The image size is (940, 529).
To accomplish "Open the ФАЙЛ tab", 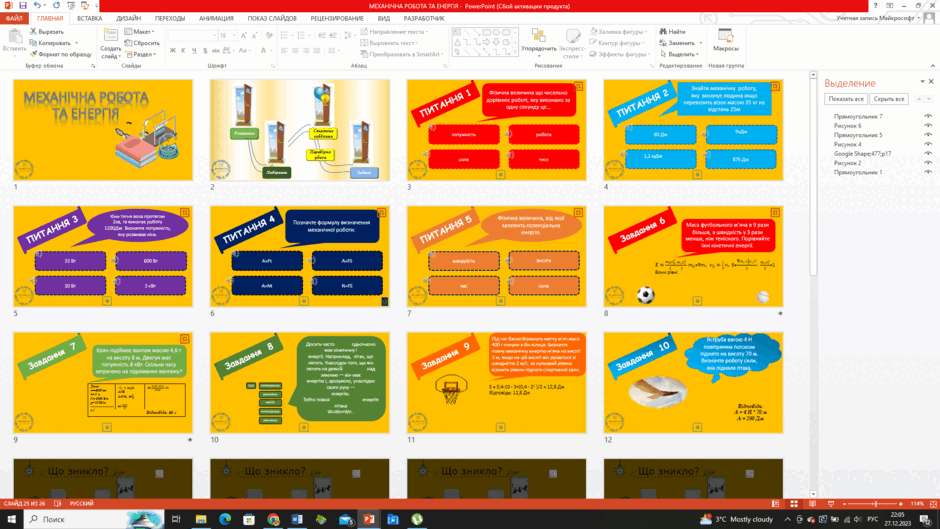I will pyautogui.click(x=14, y=19).
